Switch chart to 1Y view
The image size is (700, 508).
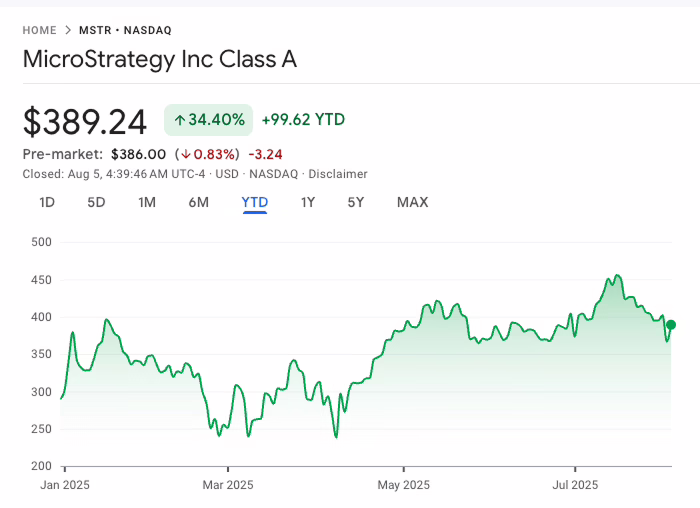click(308, 202)
